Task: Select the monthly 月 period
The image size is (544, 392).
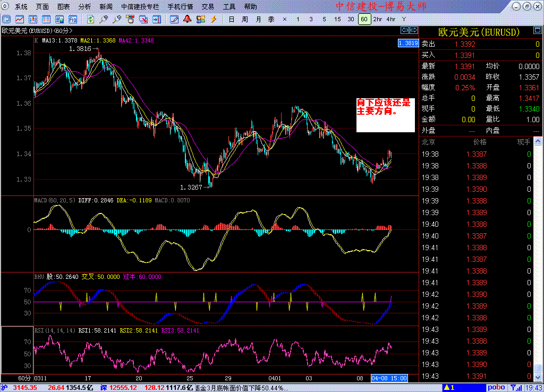Action: [x=258, y=20]
